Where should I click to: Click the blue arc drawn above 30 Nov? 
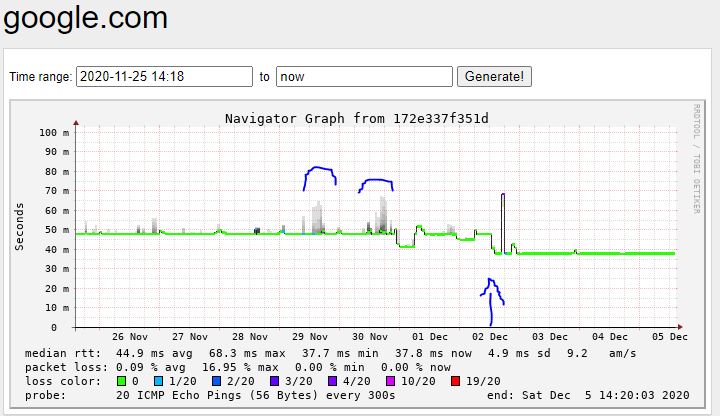tap(376, 182)
